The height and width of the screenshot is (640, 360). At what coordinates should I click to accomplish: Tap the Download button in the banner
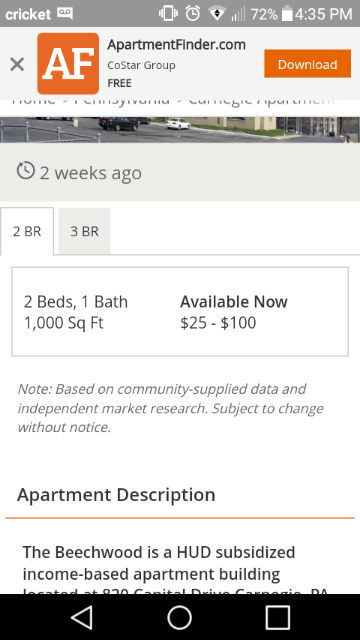pyautogui.click(x=307, y=64)
